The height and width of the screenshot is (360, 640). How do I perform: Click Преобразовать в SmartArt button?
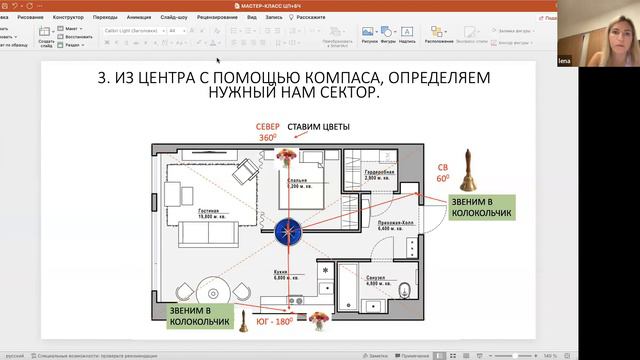(337, 37)
